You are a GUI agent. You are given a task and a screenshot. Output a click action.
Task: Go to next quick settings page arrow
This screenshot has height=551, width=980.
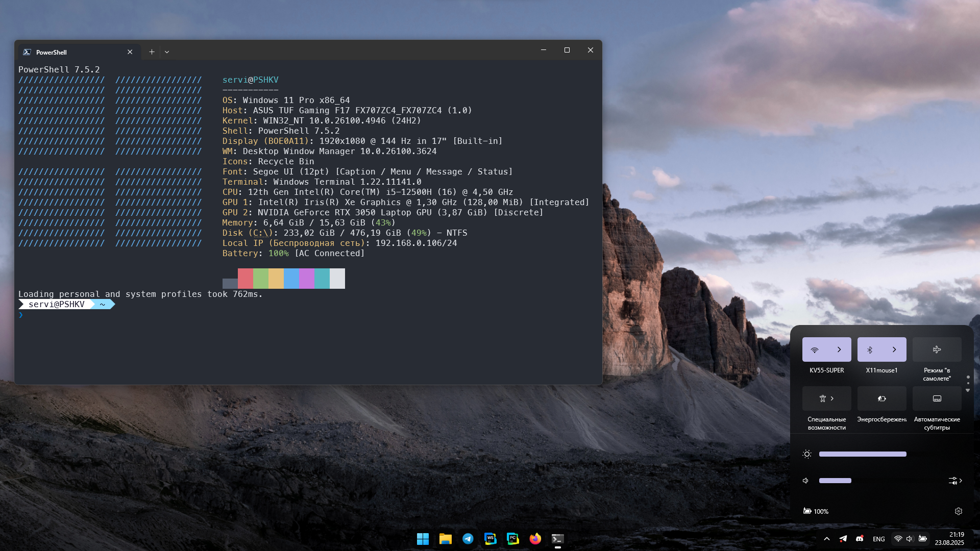click(968, 390)
